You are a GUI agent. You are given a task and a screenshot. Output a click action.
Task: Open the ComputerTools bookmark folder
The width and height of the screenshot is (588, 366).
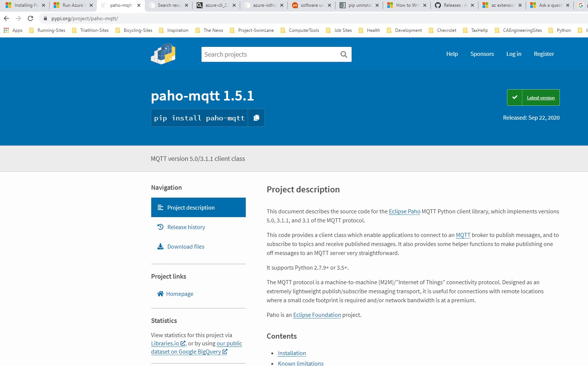pos(300,30)
